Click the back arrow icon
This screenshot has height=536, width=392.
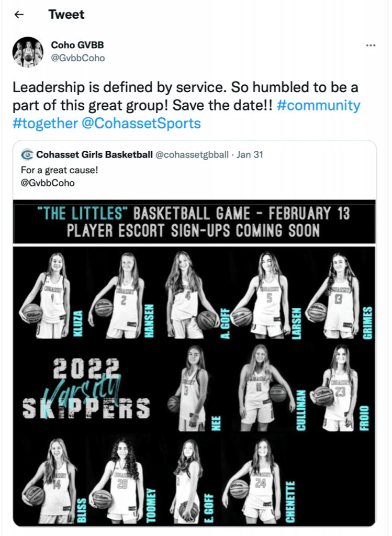point(19,15)
